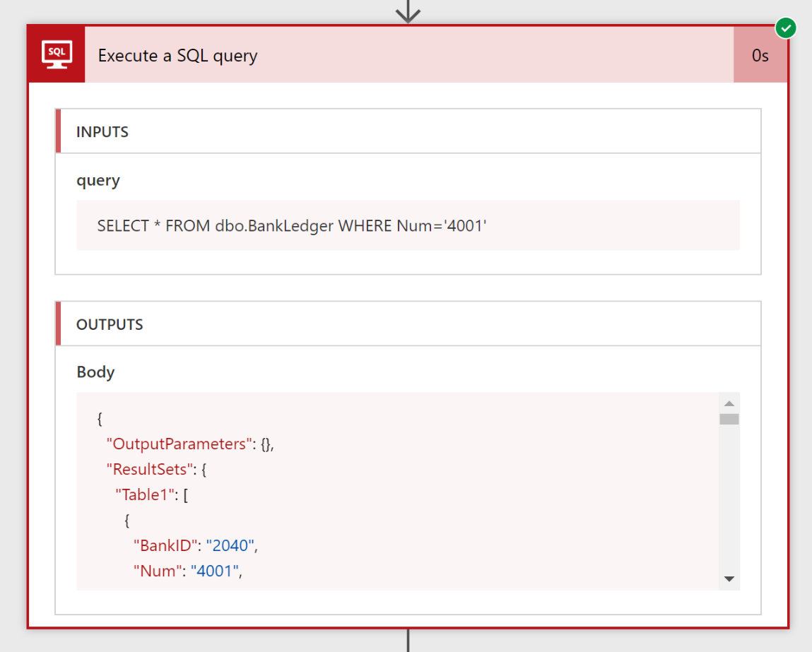Click the connector line below the action

[x=408, y=640]
